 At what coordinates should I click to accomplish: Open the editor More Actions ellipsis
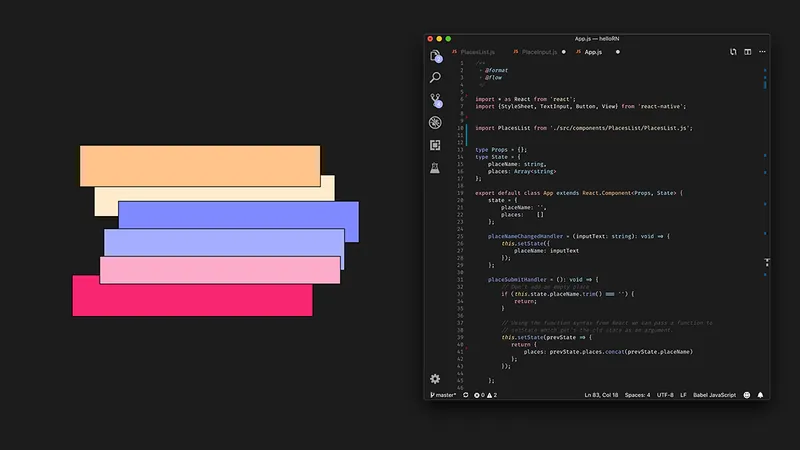(762, 52)
